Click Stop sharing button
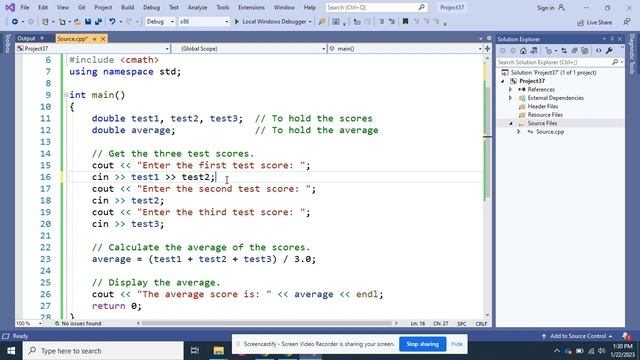Screen dimensions: 640x360 coord(422,344)
